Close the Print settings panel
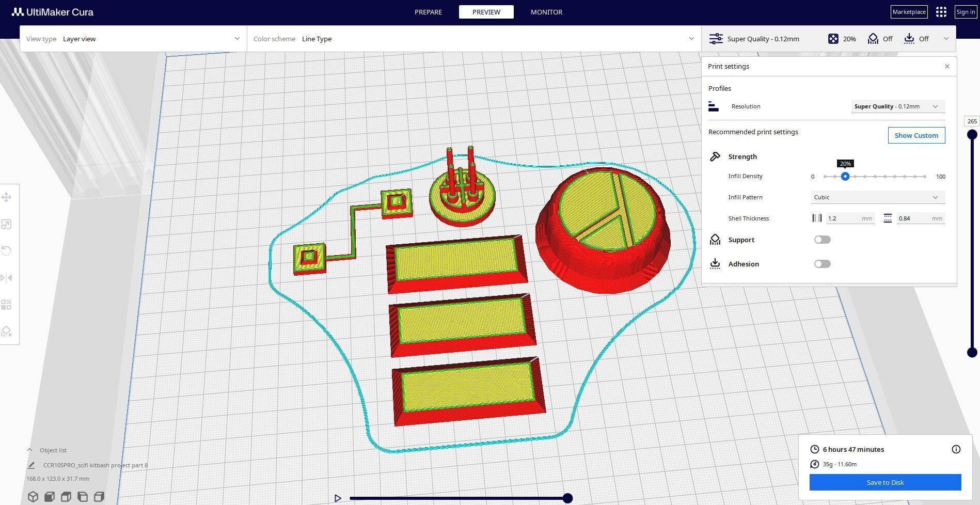Viewport: 980px width, 505px height. pyautogui.click(x=947, y=66)
